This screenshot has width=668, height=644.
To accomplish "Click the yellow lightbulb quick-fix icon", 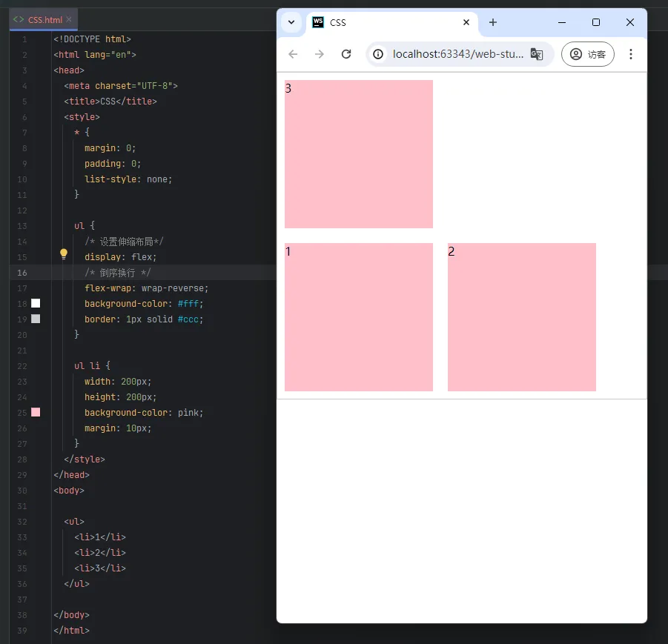I will click(x=64, y=253).
